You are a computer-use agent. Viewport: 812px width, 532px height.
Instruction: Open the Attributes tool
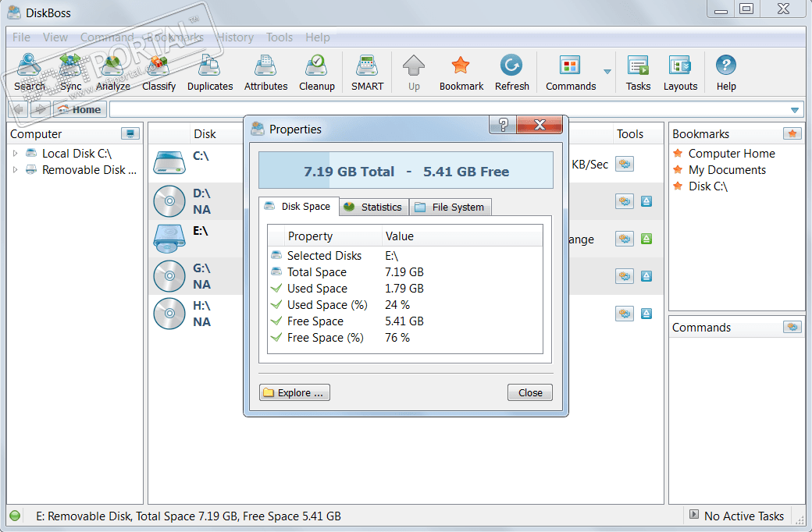coord(265,73)
